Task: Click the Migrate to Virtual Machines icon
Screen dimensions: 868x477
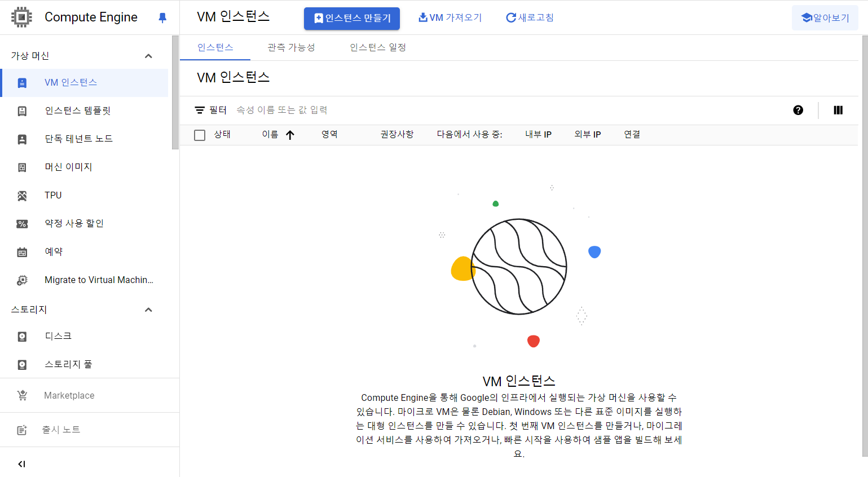Action: pos(22,280)
